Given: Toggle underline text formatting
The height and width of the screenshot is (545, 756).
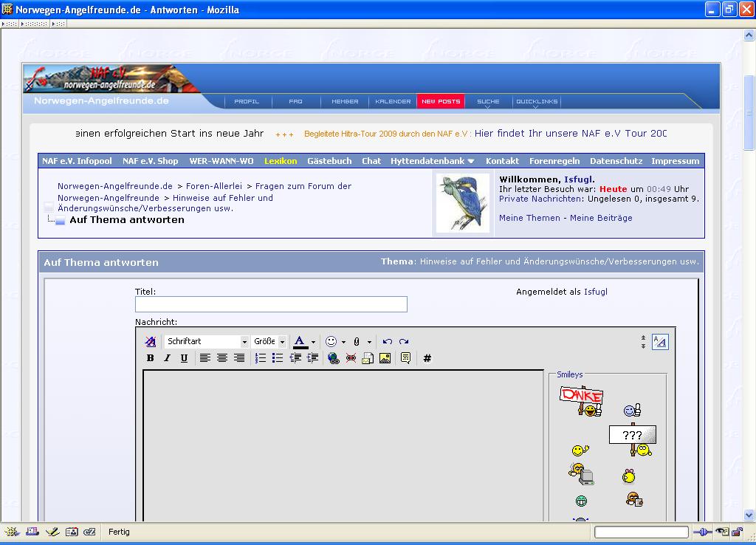Looking at the screenshot, I should coord(184,358).
